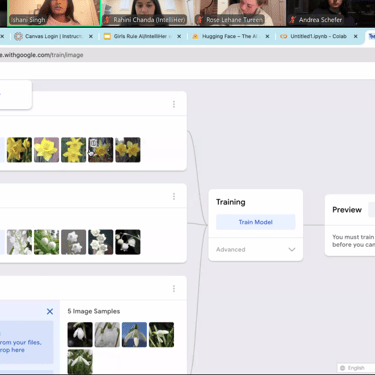Click the Colab tab favicon
The width and height of the screenshot is (375, 375).
click(x=284, y=36)
